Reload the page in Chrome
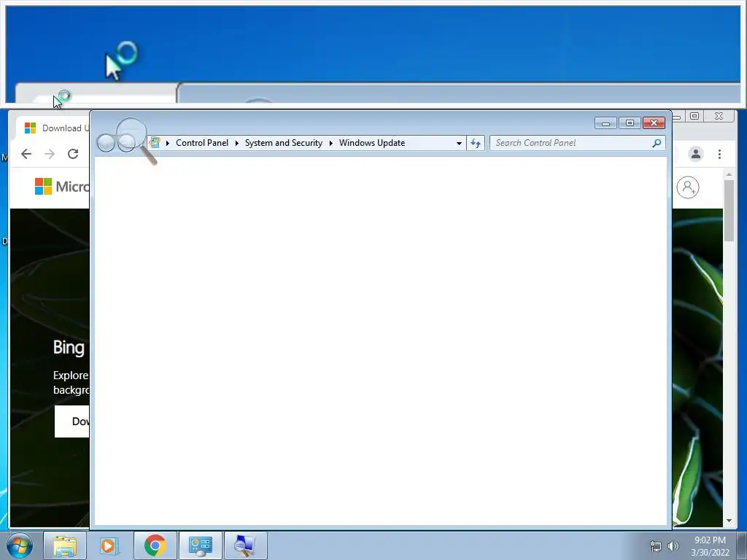 pos(73,154)
